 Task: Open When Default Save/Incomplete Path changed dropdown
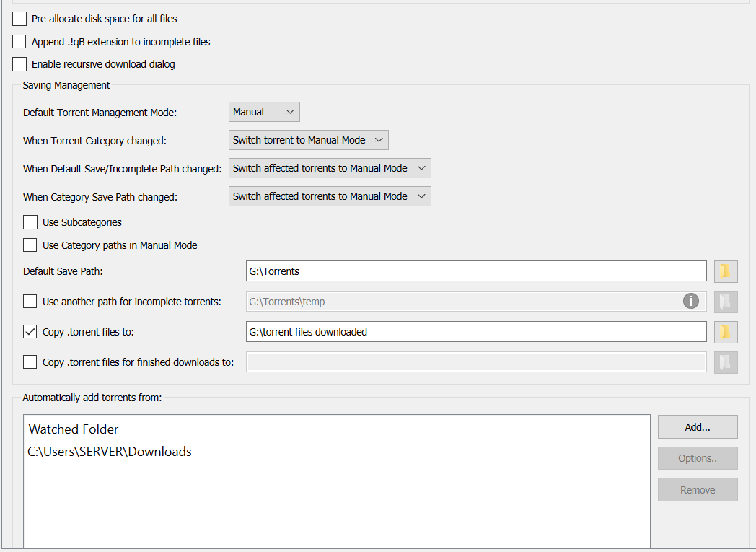point(330,168)
